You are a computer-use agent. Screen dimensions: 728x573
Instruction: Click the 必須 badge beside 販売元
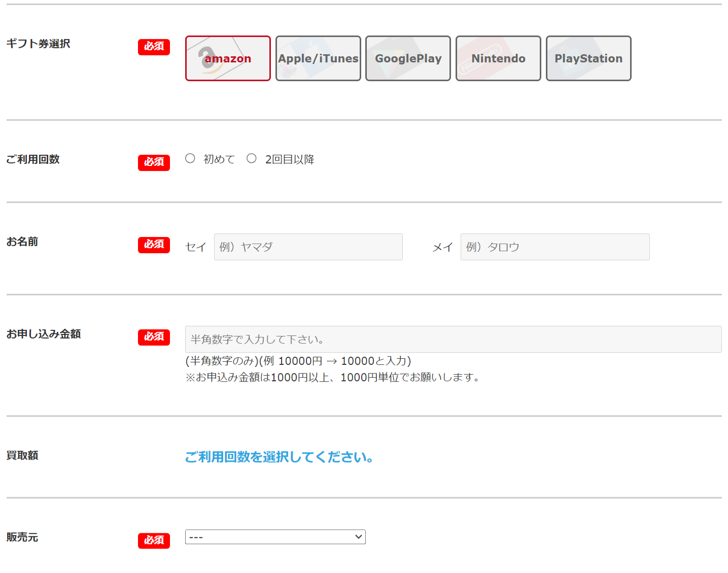point(154,541)
